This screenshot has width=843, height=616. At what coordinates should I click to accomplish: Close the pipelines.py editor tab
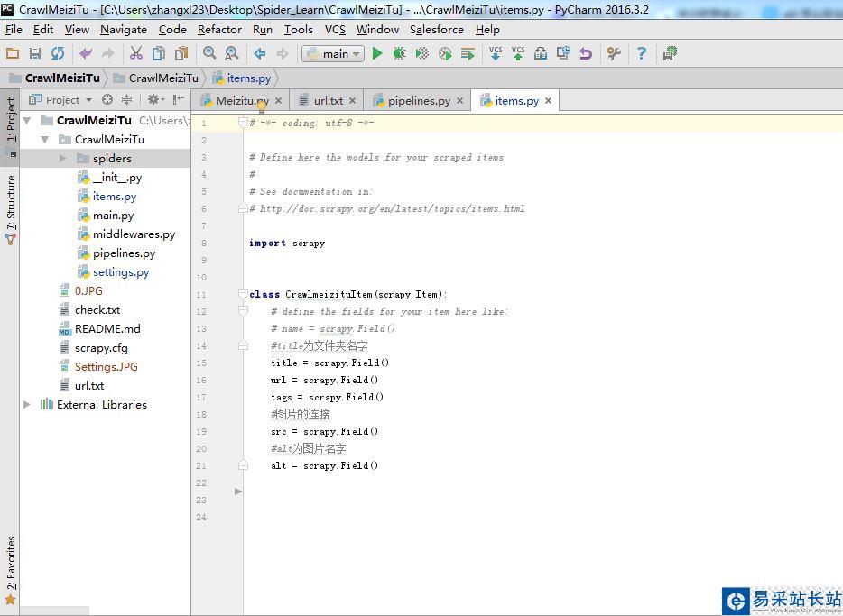tap(460, 100)
